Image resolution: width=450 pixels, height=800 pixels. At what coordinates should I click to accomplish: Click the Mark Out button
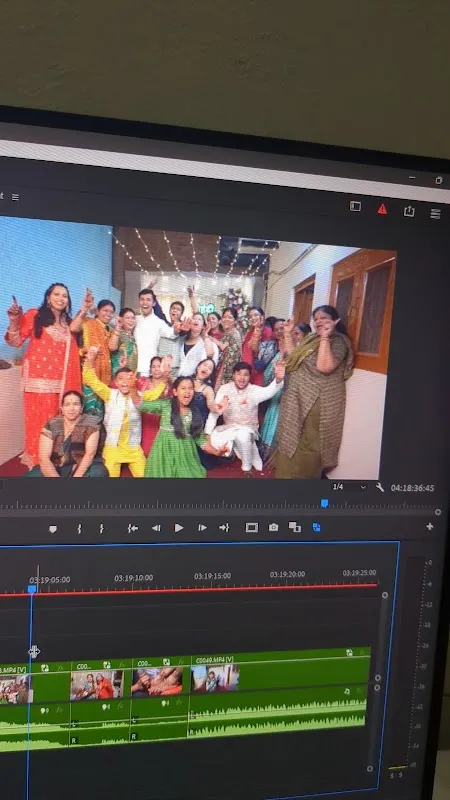coord(101,529)
